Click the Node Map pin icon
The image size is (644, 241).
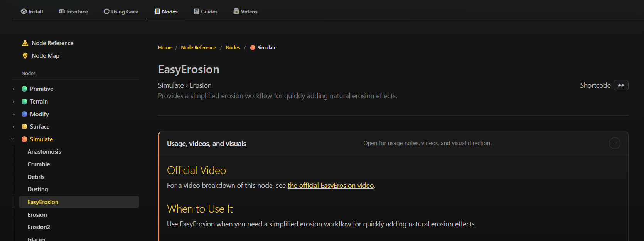pos(25,56)
